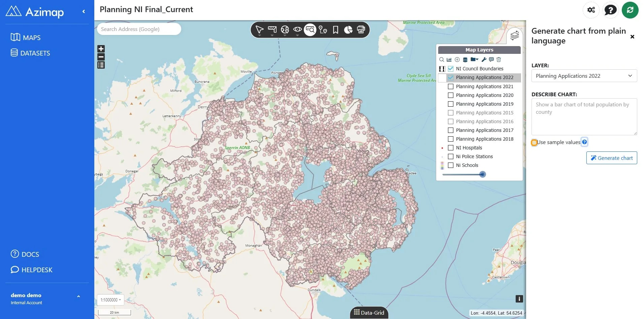Image resolution: width=644 pixels, height=319 pixels.
Task: Zoom in on the map
Action: pyautogui.click(x=101, y=49)
